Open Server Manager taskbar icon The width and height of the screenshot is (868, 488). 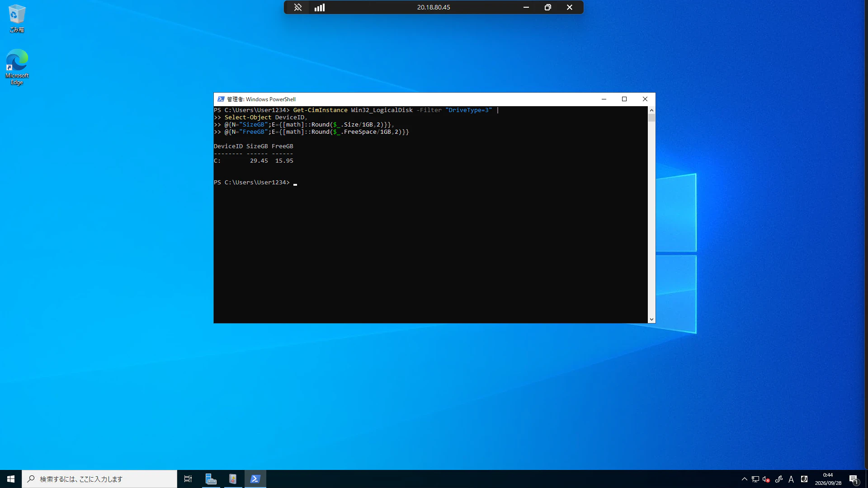(211, 479)
